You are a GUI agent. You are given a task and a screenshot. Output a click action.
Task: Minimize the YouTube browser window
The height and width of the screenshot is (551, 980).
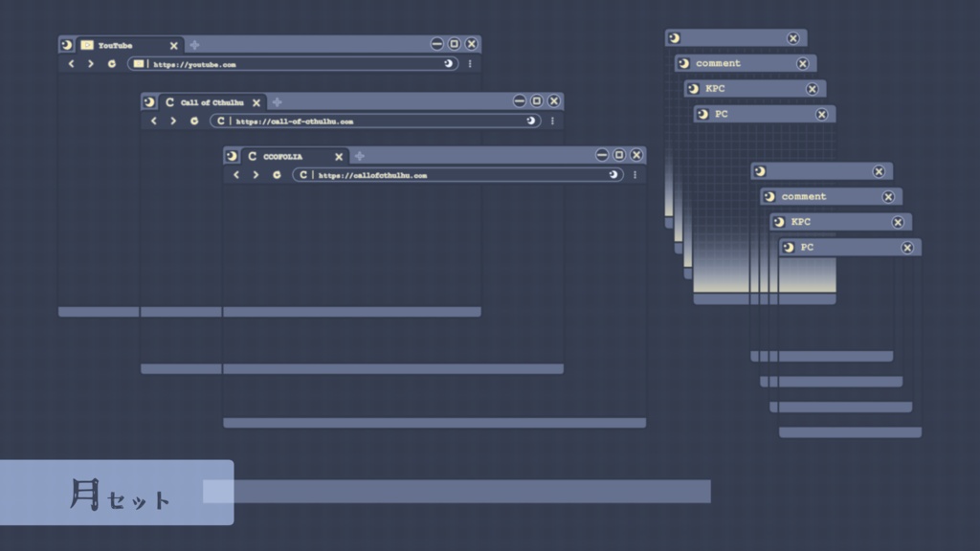(436, 44)
